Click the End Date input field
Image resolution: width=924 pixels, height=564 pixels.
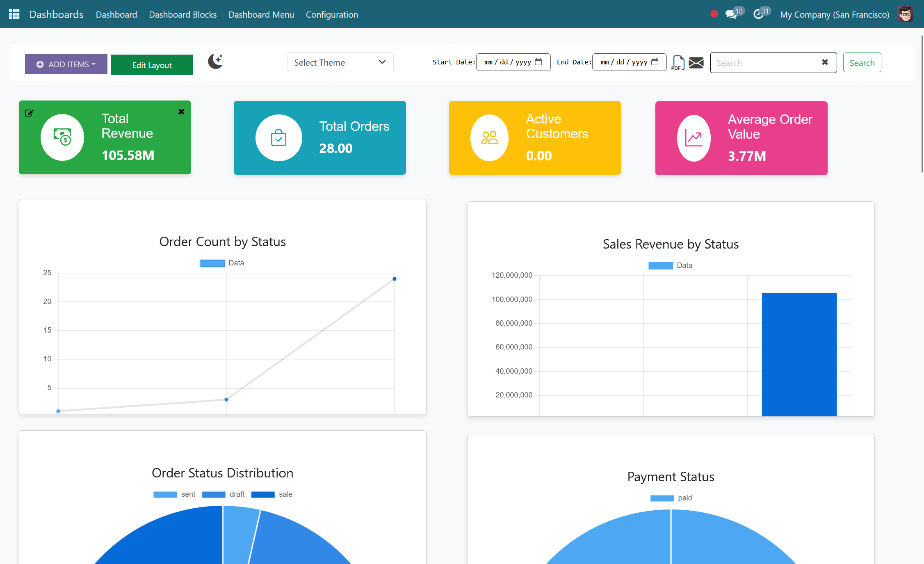pyautogui.click(x=629, y=62)
